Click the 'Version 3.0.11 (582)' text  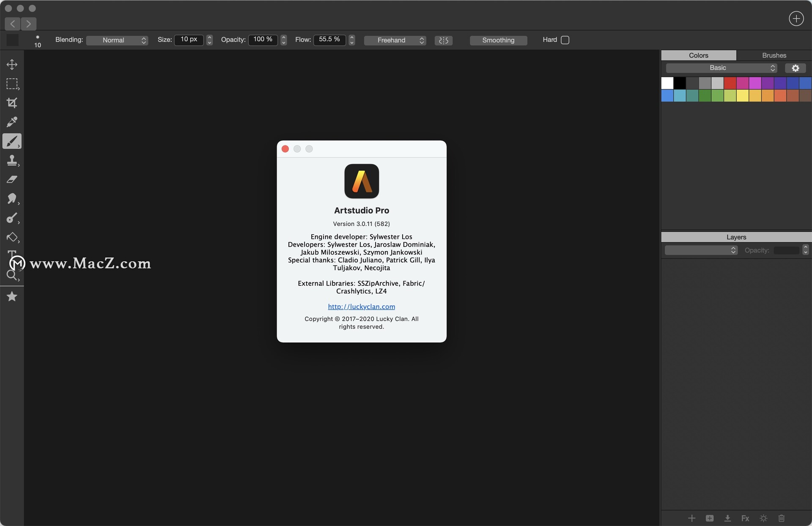(x=362, y=224)
